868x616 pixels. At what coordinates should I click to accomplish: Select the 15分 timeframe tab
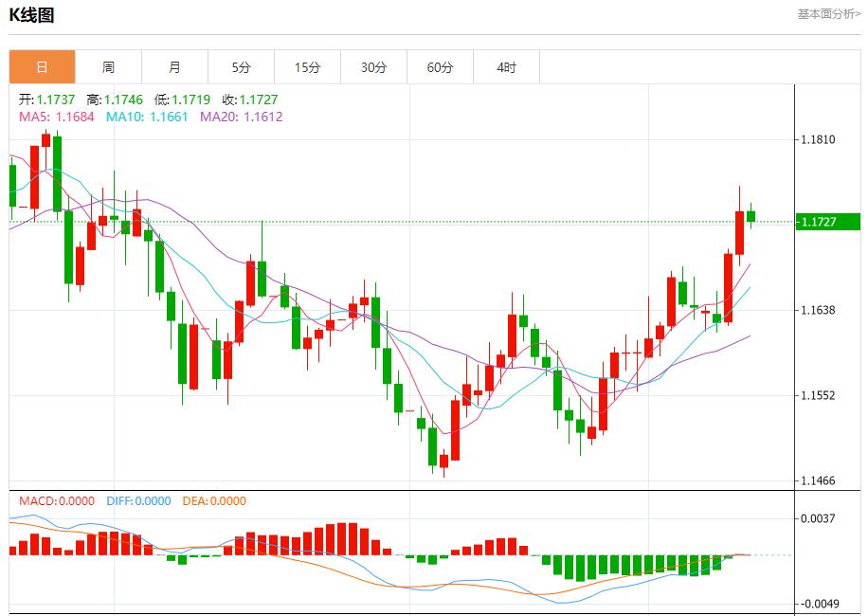tap(307, 67)
